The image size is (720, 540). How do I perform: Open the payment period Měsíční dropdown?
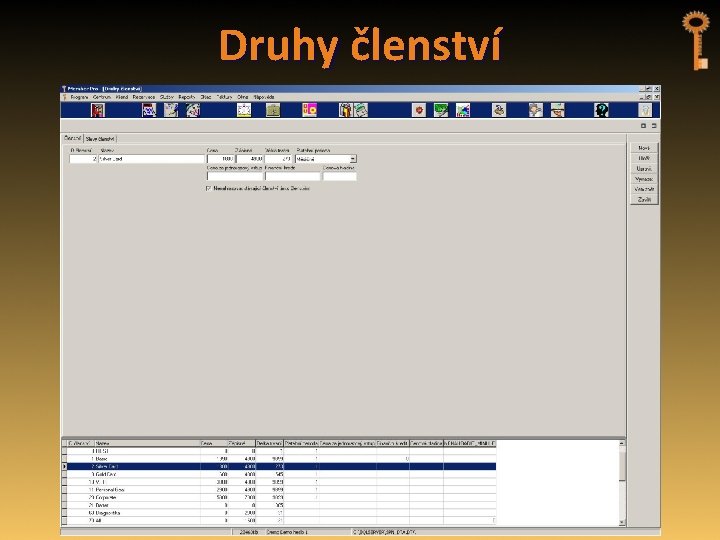(x=353, y=159)
